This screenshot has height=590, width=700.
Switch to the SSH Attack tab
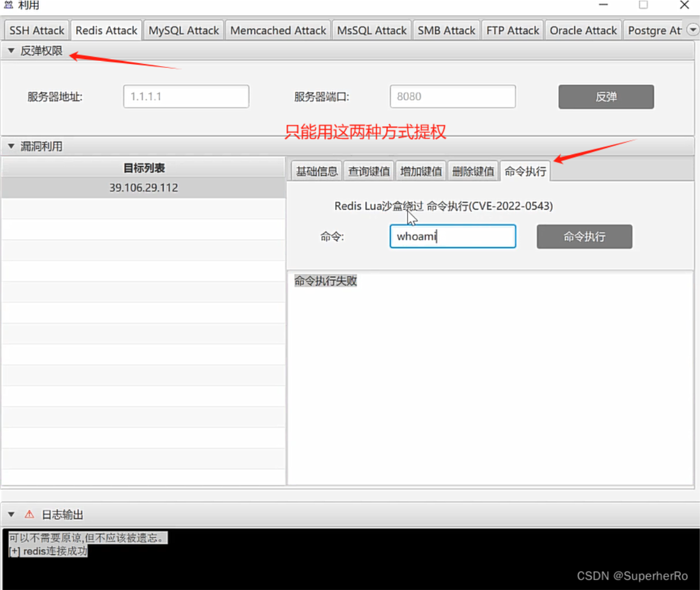coord(37,30)
